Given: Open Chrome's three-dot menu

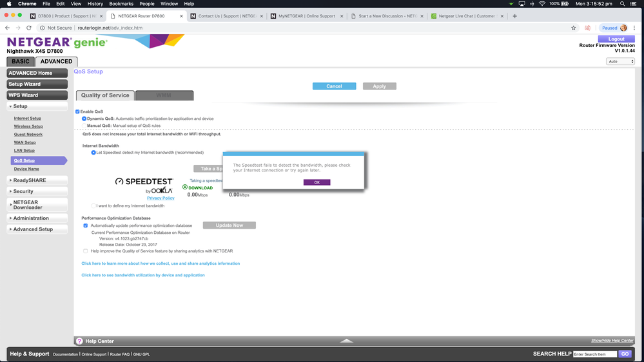Looking at the screenshot, I should [x=634, y=28].
